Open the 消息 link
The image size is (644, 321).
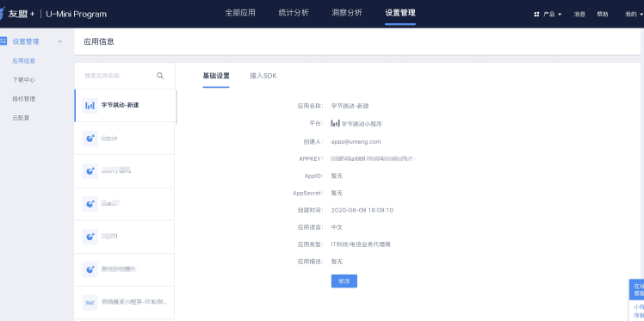[x=579, y=14]
